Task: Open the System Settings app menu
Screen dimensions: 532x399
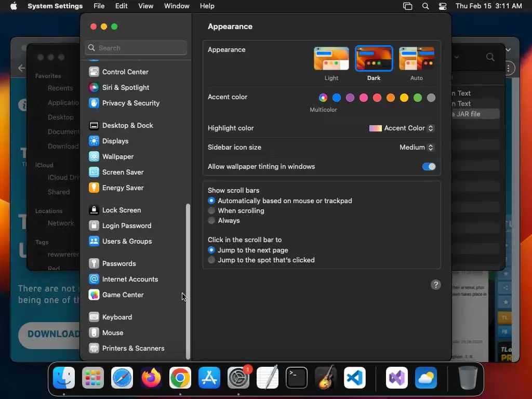Action: point(55,6)
